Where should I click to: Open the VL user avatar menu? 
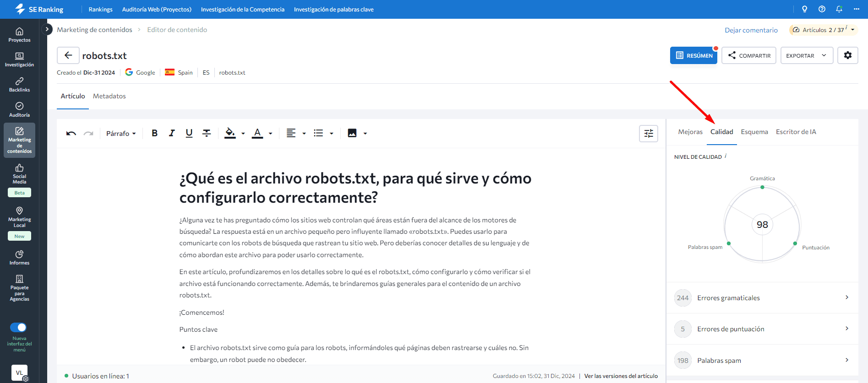pos(19,372)
